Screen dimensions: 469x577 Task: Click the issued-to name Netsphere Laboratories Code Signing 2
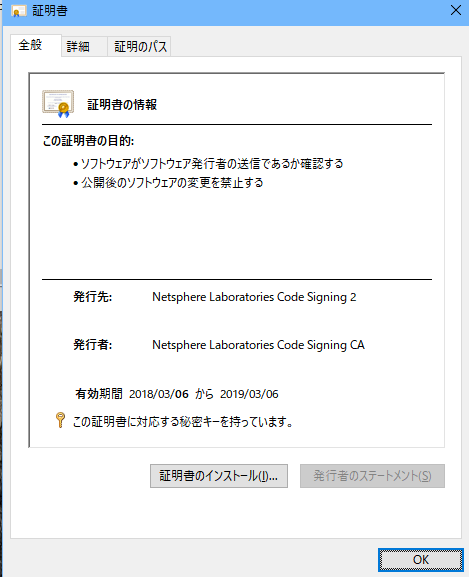pos(254,297)
